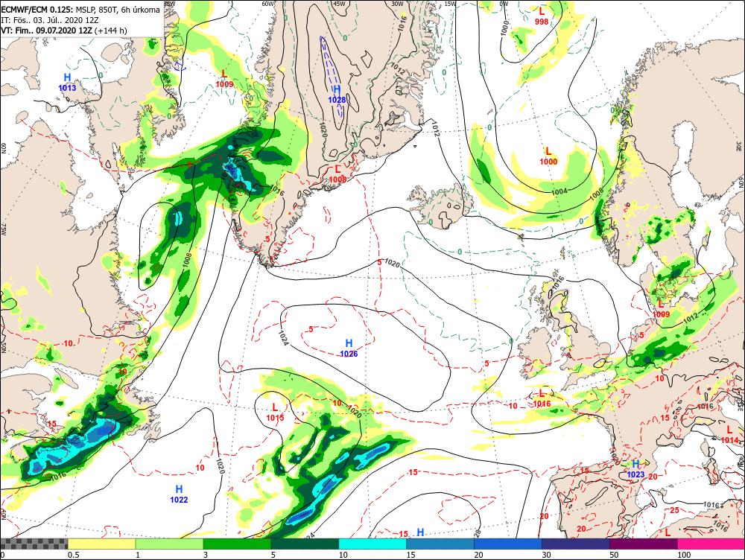This screenshot has height=560, width=745.
Task: Select the H 1022 high-pressure label
Action: coord(179,494)
